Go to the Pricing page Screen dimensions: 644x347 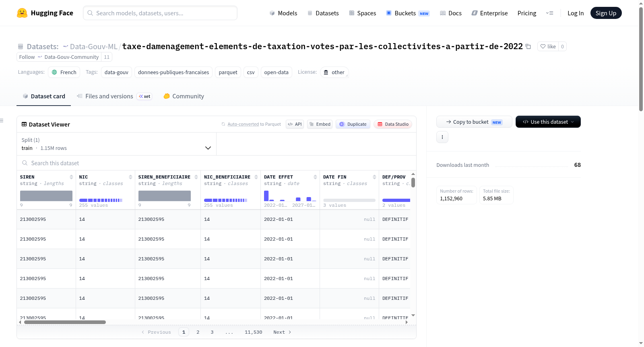(x=527, y=13)
